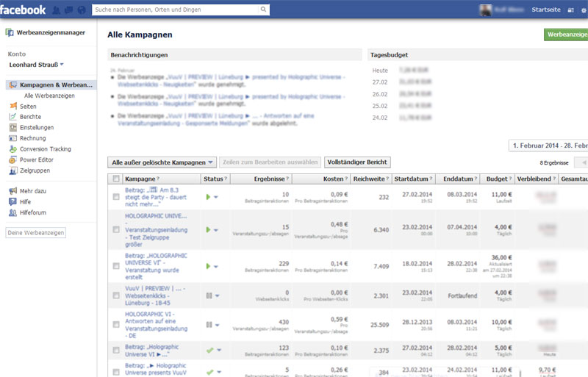This screenshot has width=588, height=377.
Task: Click the green Werbeanzeige create button
Action: point(566,35)
